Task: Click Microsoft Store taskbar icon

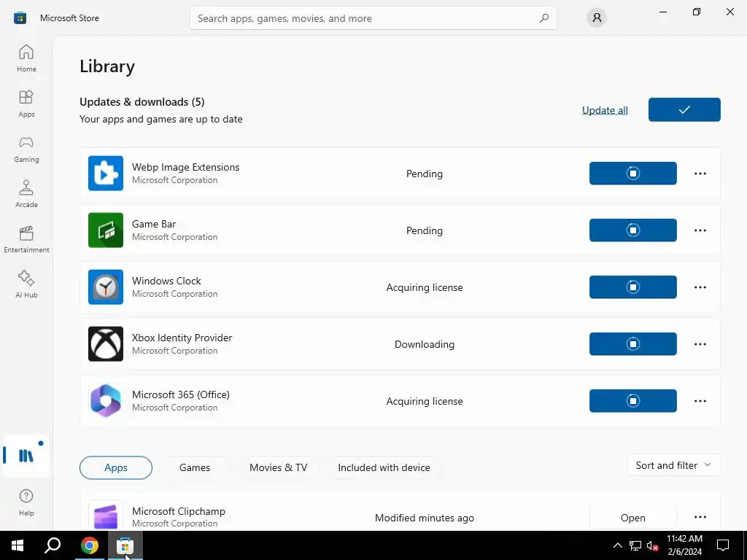Action: point(125,545)
